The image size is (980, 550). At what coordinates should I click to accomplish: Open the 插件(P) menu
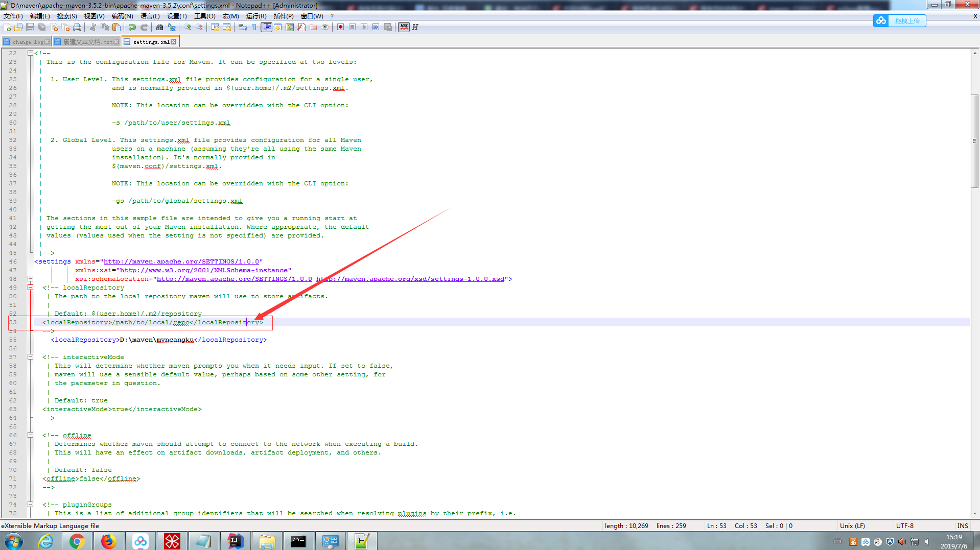(x=284, y=16)
